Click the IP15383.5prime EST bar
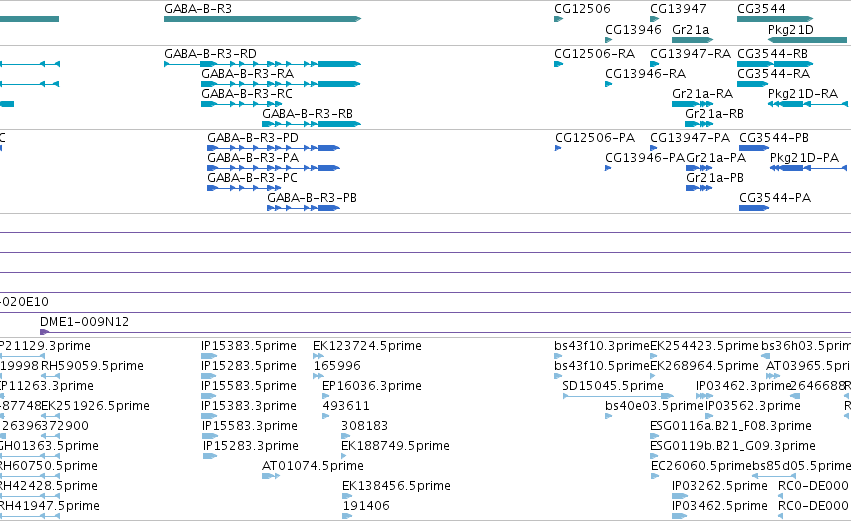 (208, 356)
